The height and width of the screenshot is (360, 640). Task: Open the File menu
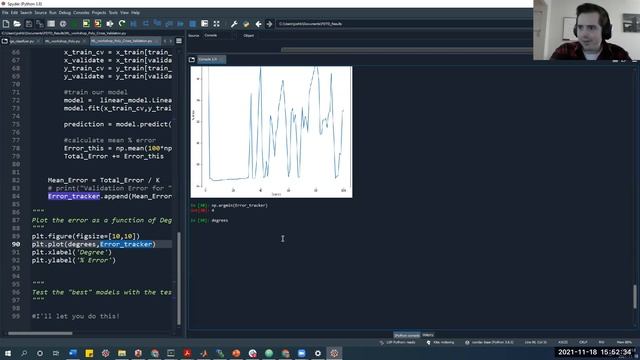pos(5,13)
